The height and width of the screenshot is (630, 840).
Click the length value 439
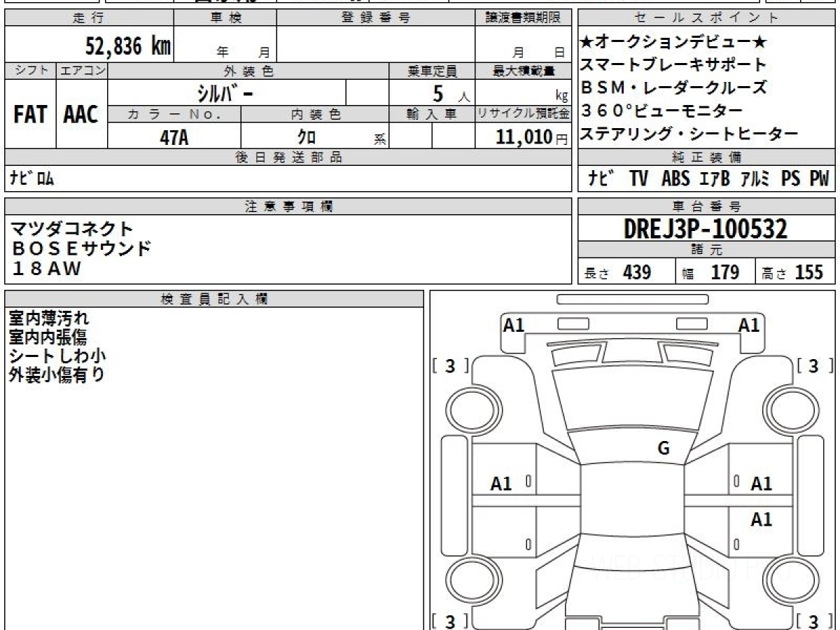click(637, 272)
